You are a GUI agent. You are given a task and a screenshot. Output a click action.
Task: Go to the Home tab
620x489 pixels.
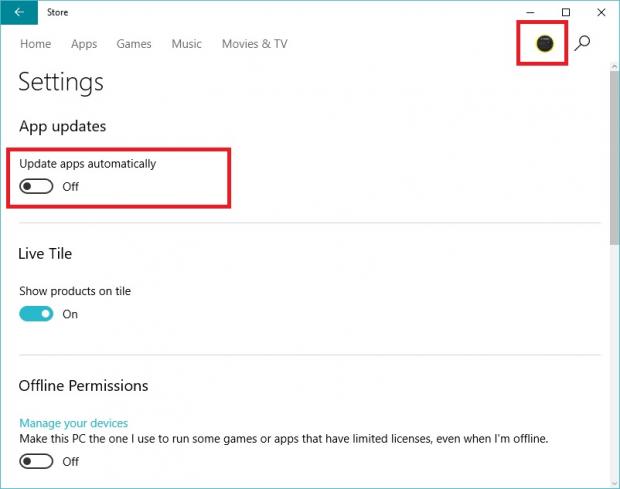(35, 44)
